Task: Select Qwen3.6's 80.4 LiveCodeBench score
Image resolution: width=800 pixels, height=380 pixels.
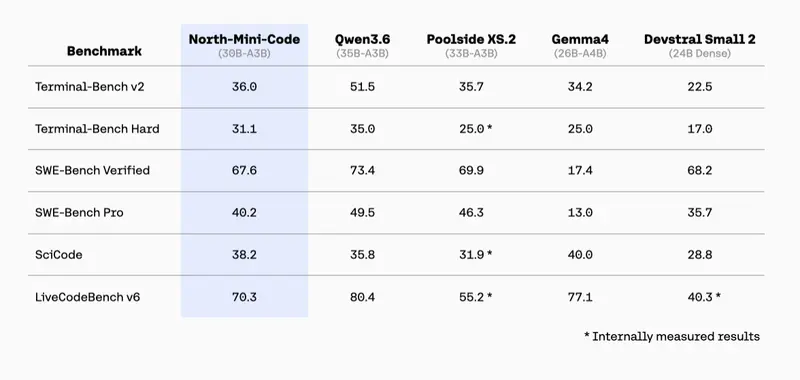Action: coord(362,297)
